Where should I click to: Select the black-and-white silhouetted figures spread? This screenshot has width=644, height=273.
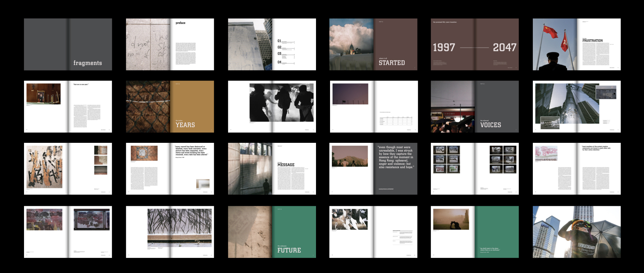272,107
